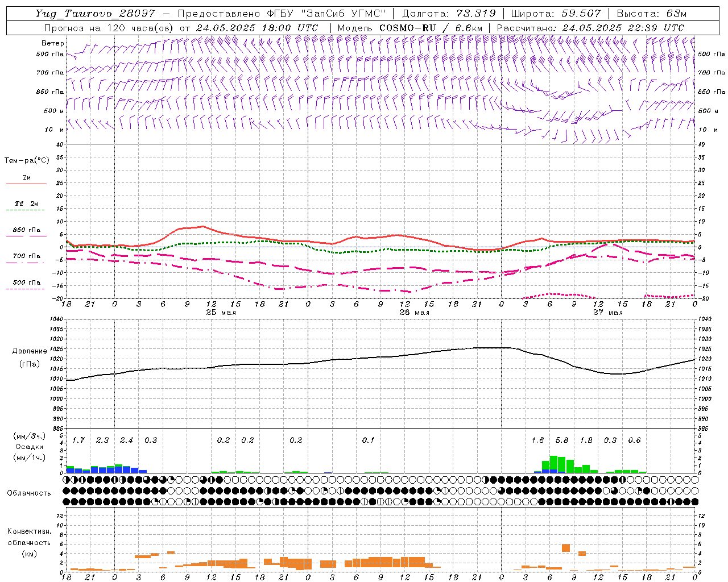
Task: Click the 0.6 precipitation total
Action: pos(634,440)
